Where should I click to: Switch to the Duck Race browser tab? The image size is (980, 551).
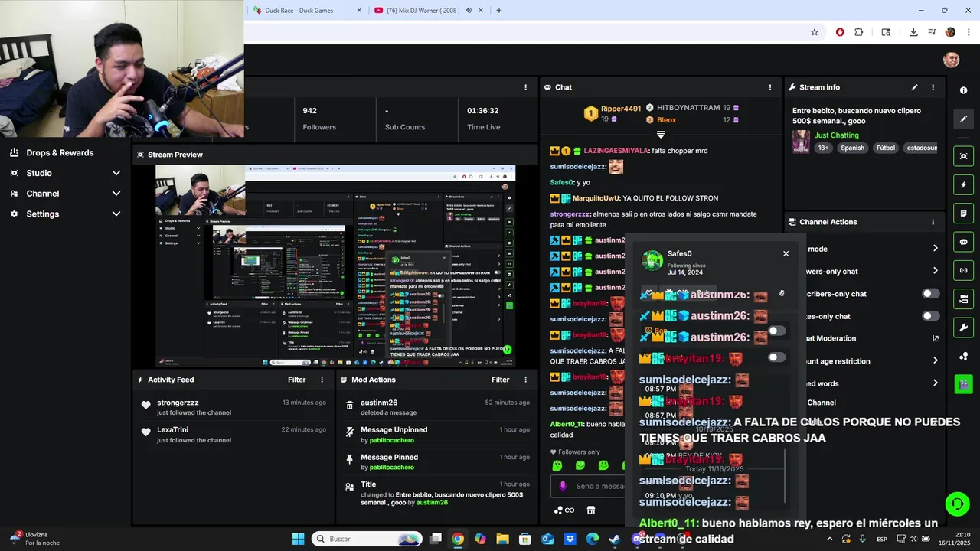click(x=305, y=11)
